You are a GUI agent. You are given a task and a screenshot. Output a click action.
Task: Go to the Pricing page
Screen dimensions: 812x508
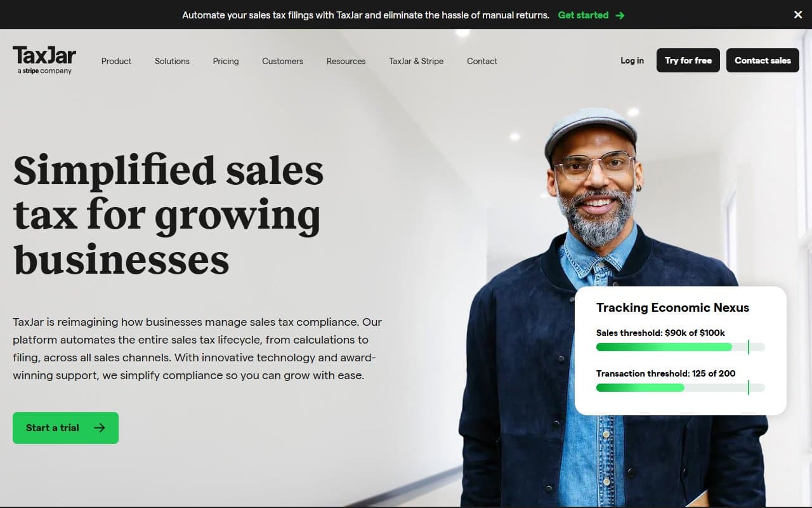[x=226, y=61]
